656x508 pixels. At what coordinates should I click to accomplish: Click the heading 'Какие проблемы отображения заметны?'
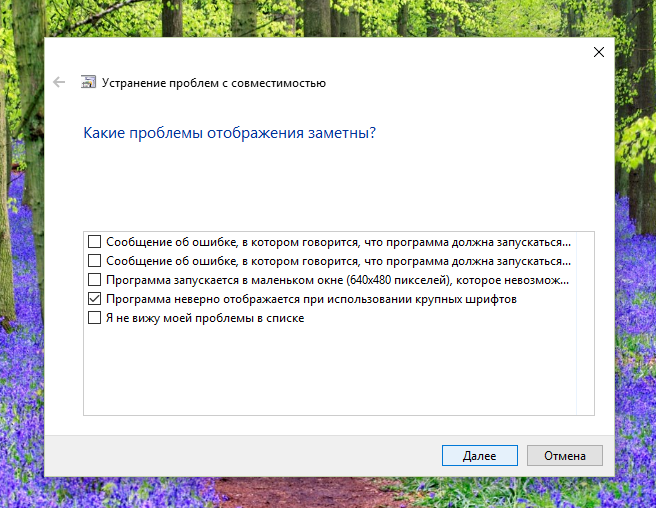(229, 132)
